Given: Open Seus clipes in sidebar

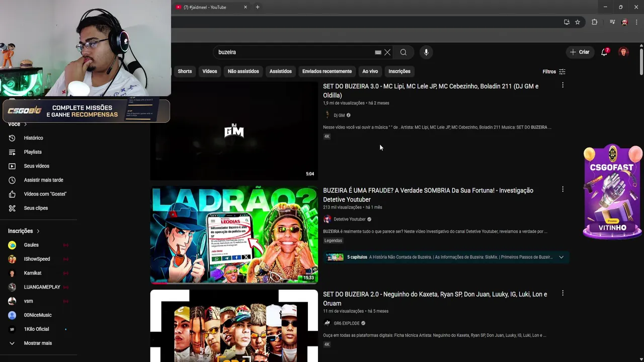Looking at the screenshot, I should 36,208.
